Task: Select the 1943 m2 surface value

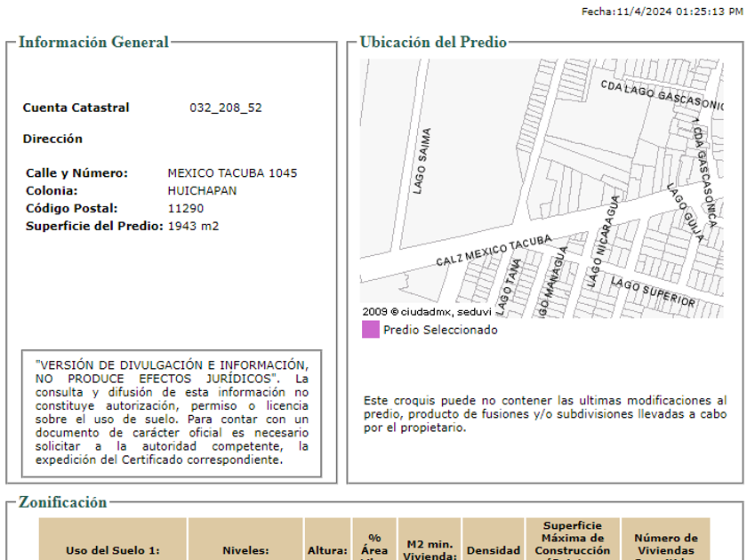Action: coord(193,227)
